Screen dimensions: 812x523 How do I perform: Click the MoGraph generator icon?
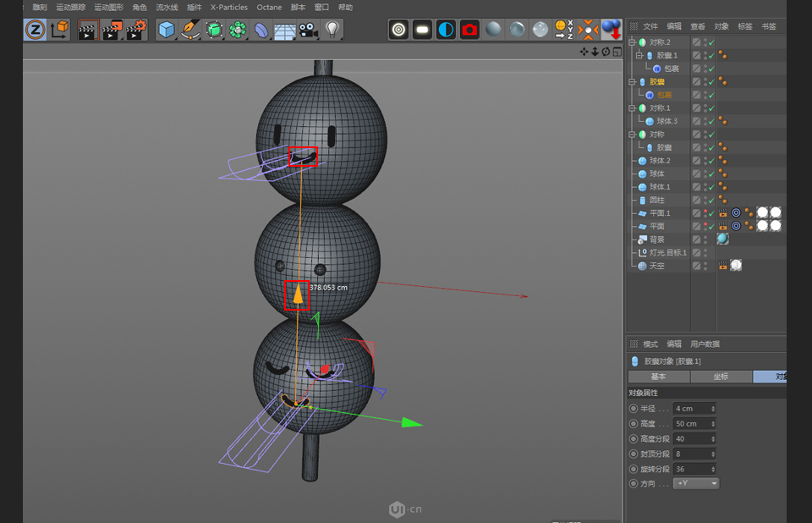pos(238,30)
